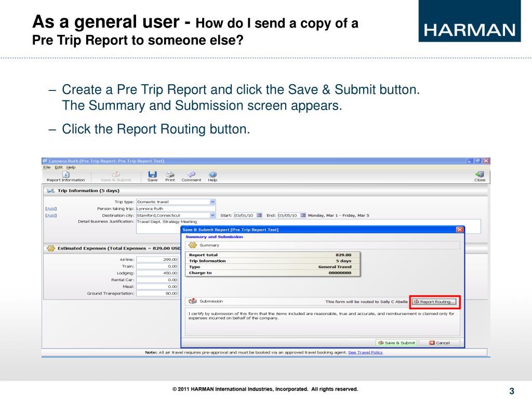532x399 pixels.
Task: Click the Close toolbar icon
Action: 480,177
